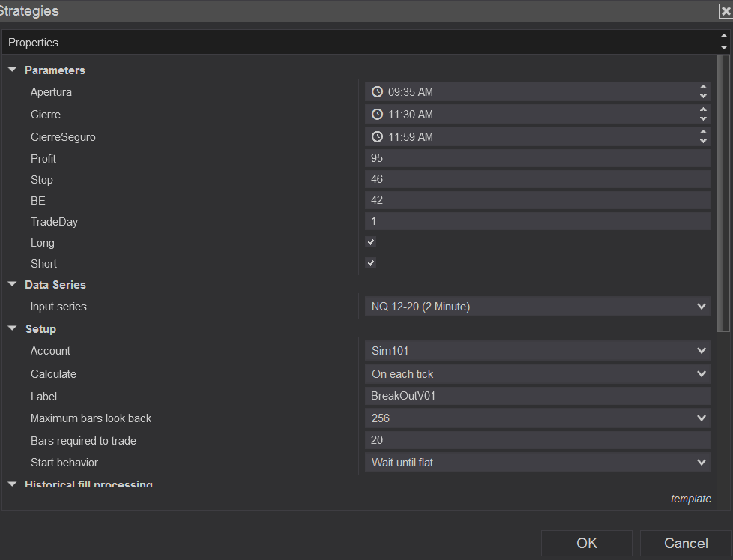Click the clock icon in CierreSeguro field
Image resolution: width=733 pixels, height=560 pixels.
pos(378,137)
